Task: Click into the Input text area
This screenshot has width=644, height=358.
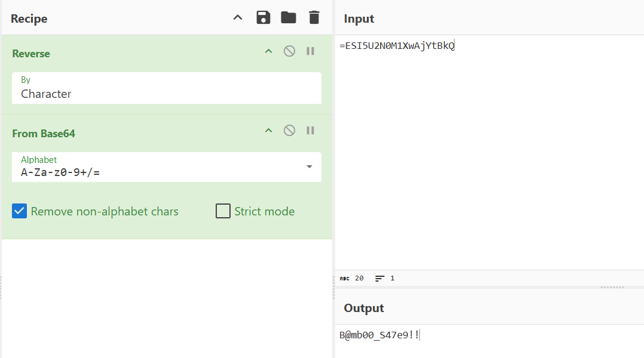Action: point(490,152)
